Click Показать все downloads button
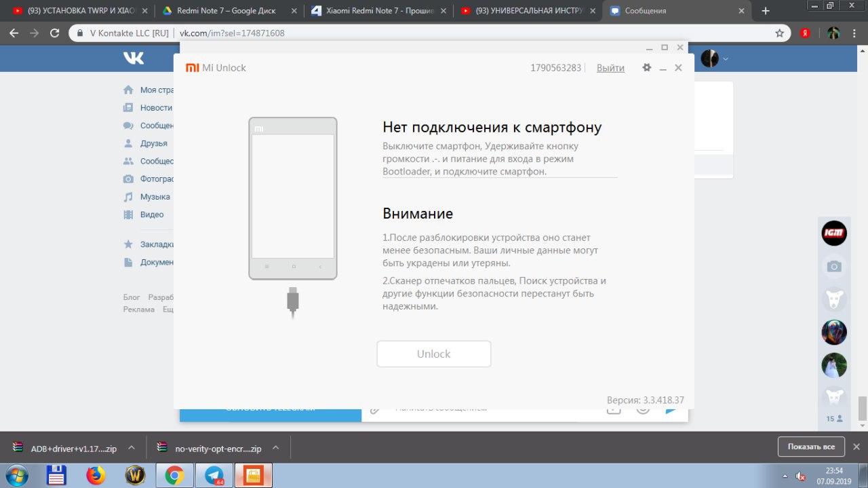 (811, 447)
